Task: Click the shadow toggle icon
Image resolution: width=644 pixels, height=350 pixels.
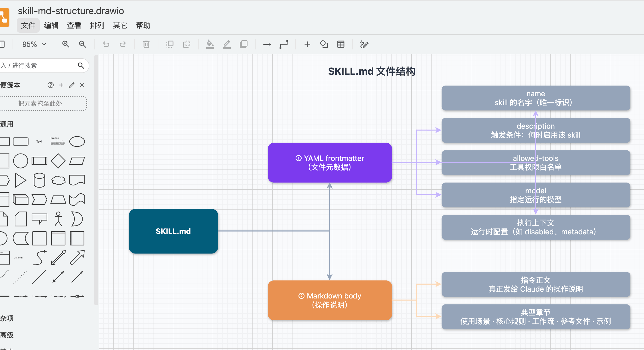Action: coord(244,44)
